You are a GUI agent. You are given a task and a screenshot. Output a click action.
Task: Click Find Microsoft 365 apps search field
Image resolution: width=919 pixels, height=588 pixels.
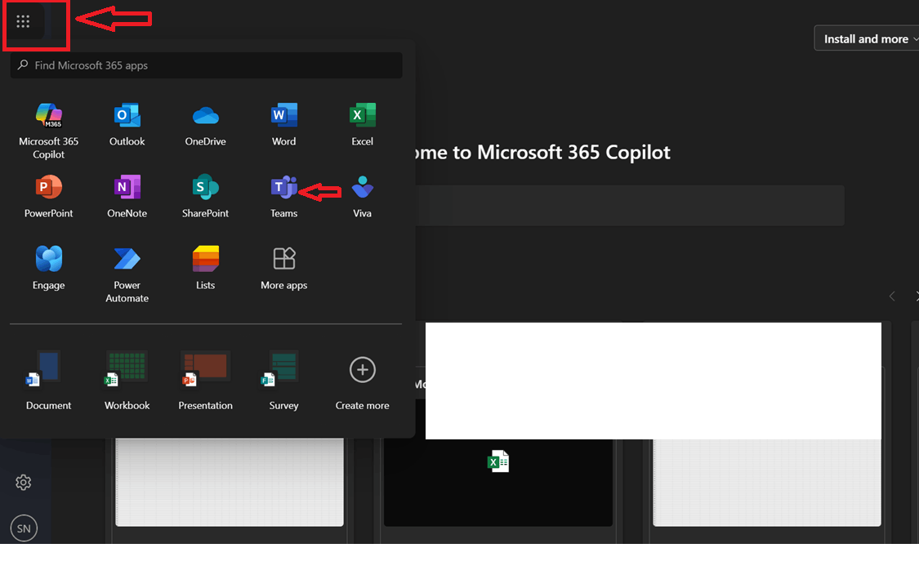207,65
